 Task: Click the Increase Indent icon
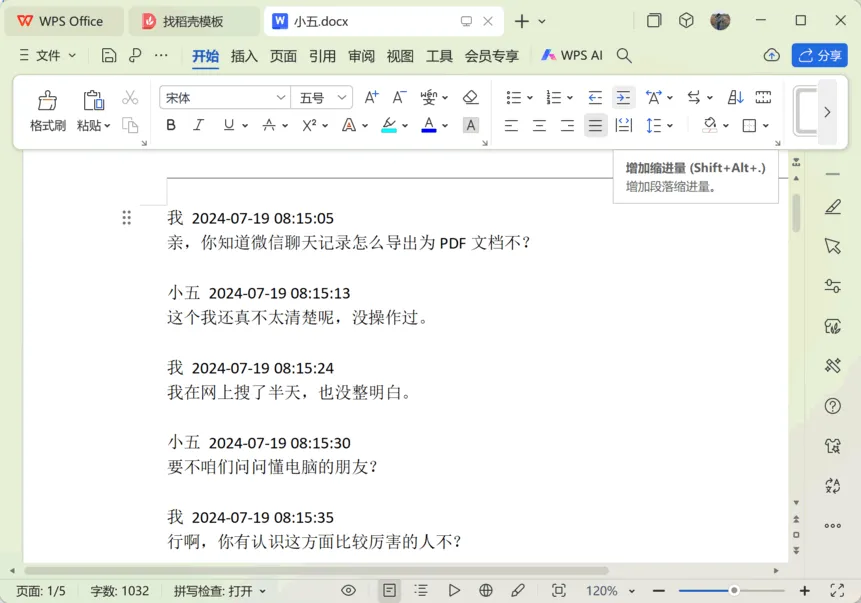tap(623, 98)
